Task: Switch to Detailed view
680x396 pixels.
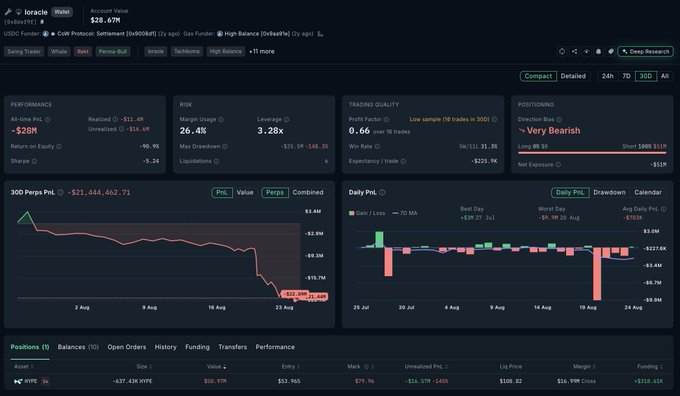Action: click(x=573, y=76)
